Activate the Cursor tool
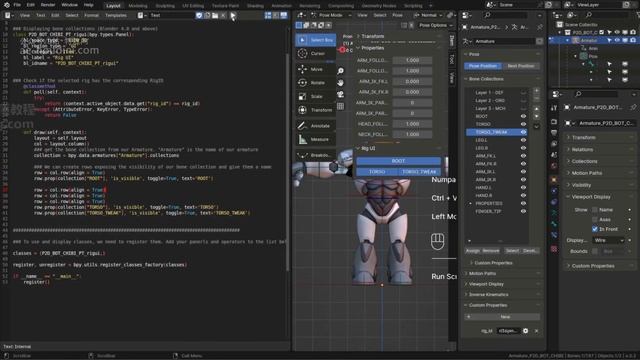This screenshot has height=360, width=640. 316,53
